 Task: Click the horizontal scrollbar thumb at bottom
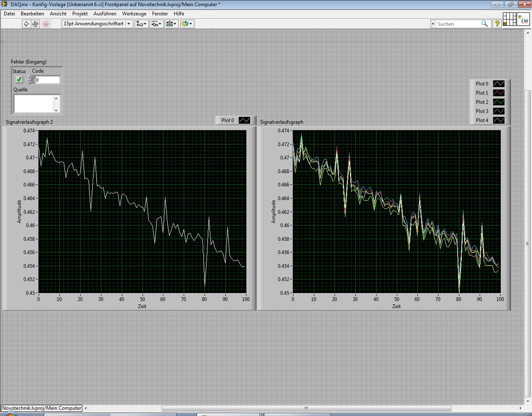[306, 408]
